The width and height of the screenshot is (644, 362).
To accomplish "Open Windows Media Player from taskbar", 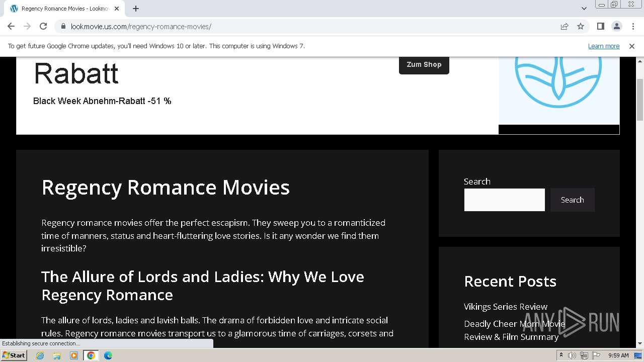I will (74, 355).
